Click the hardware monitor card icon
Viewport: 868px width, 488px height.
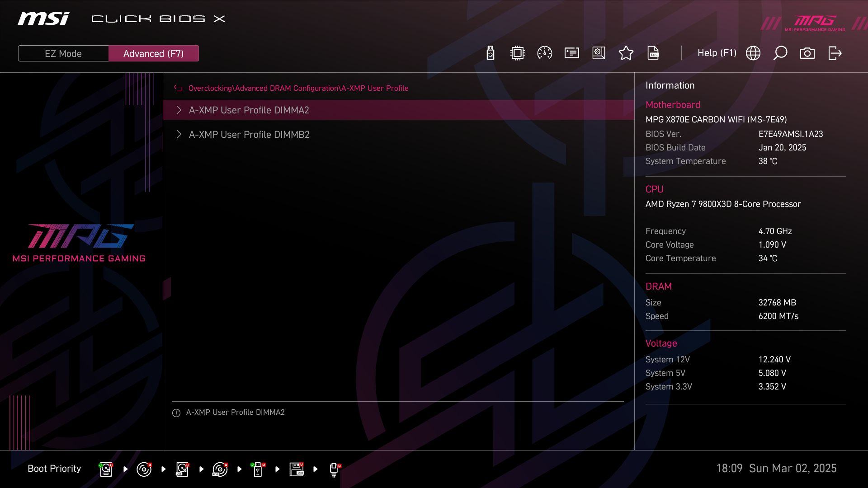pyautogui.click(x=571, y=53)
